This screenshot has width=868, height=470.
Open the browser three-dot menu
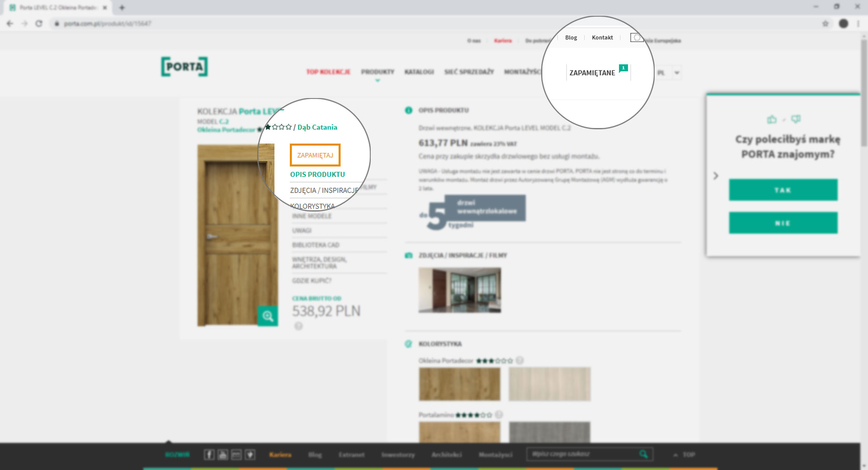pos(858,23)
